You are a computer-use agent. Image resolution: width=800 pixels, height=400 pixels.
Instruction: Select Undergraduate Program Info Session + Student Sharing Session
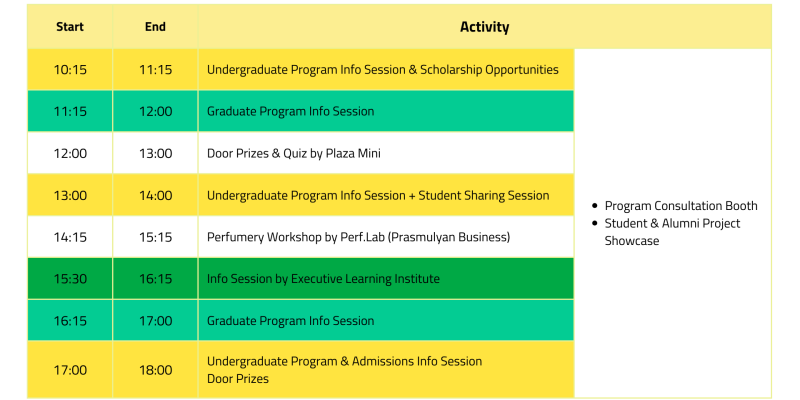click(x=378, y=195)
